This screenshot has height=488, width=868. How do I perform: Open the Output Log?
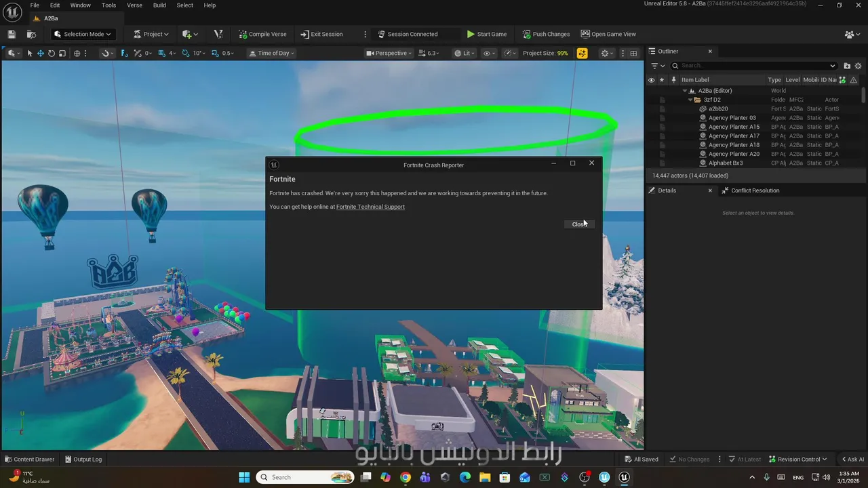point(83,459)
